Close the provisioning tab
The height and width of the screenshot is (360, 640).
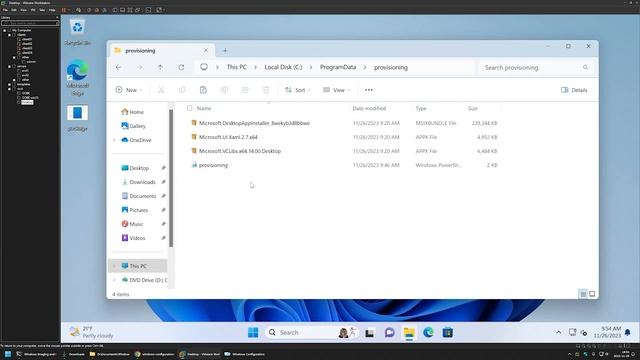[x=206, y=50]
